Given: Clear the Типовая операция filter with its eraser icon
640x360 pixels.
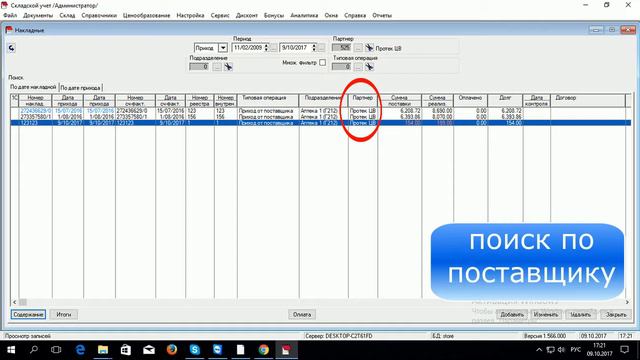Looking at the screenshot, I should tap(369, 67).
